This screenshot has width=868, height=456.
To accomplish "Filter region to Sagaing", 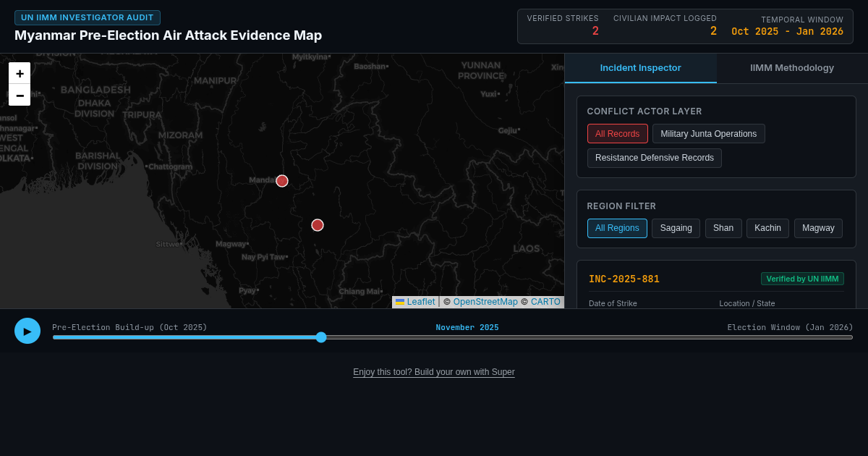I will click(676, 228).
